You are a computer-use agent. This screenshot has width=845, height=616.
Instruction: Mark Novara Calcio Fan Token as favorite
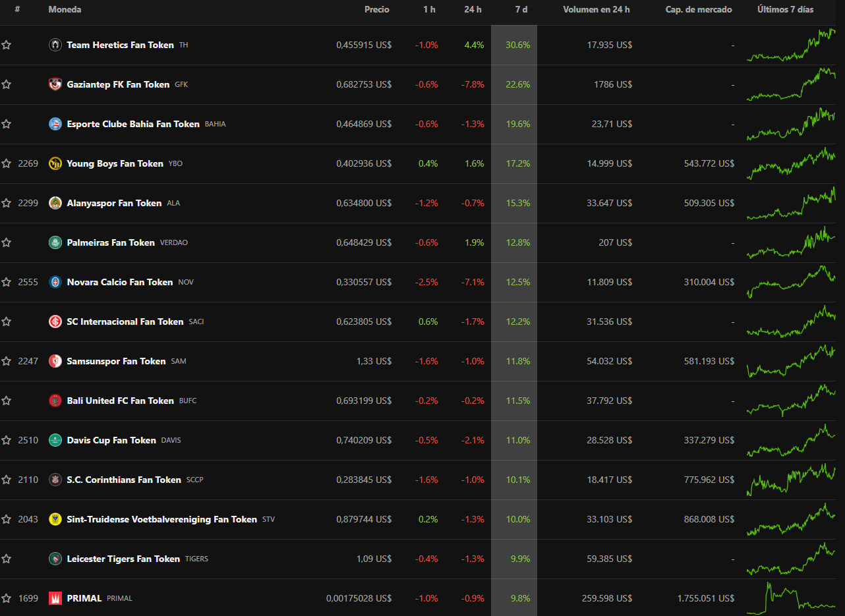(7, 282)
